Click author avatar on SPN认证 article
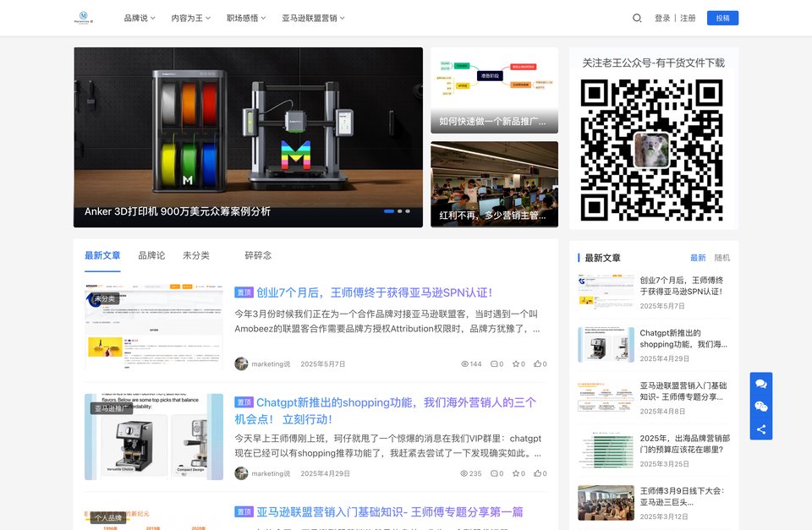This screenshot has width=812, height=530. tap(241, 363)
